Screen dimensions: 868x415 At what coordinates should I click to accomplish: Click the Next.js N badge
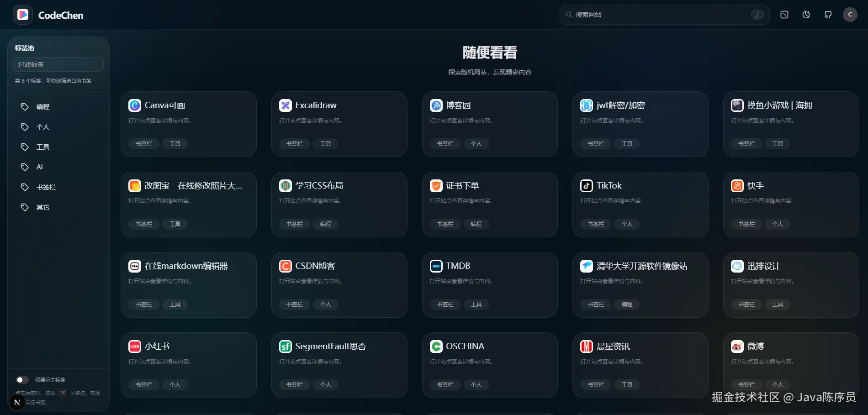point(17,402)
